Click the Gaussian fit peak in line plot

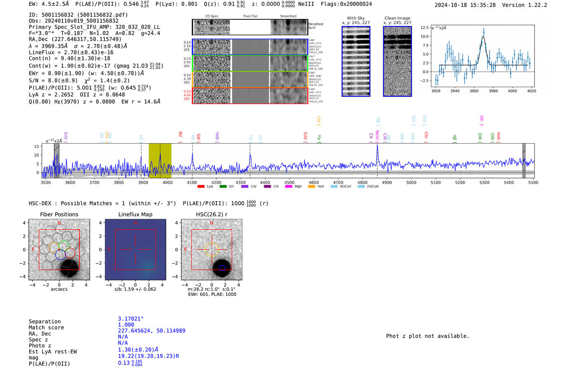coord(483,37)
